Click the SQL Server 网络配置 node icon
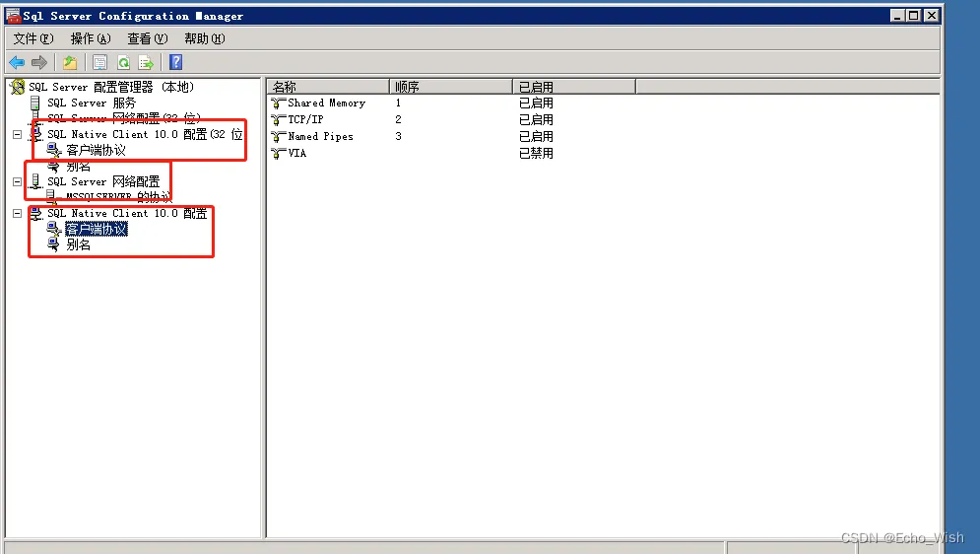Screen dimensions: 980x554 (35, 182)
